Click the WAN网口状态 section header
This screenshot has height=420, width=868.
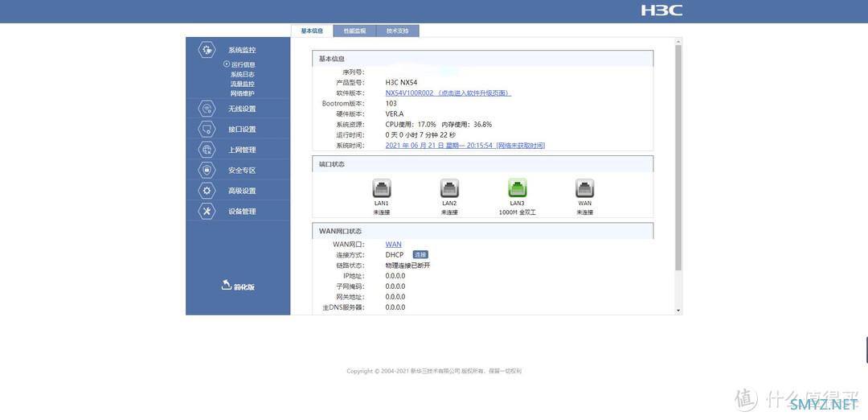click(483, 231)
